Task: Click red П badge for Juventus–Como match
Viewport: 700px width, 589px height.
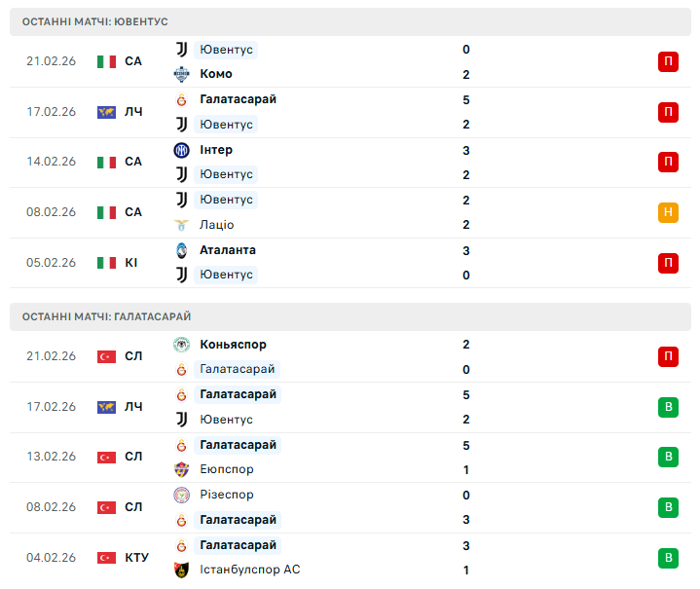Action: (668, 61)
